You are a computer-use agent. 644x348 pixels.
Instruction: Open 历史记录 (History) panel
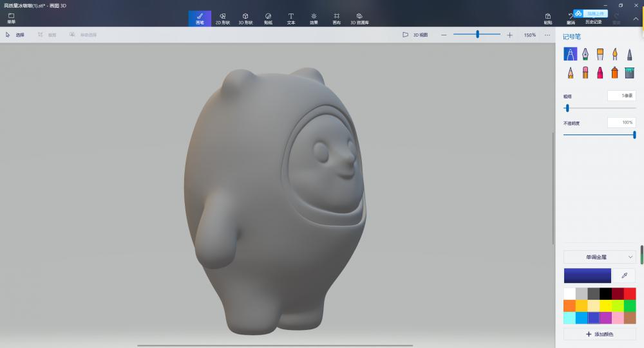[x=594, y=21]
